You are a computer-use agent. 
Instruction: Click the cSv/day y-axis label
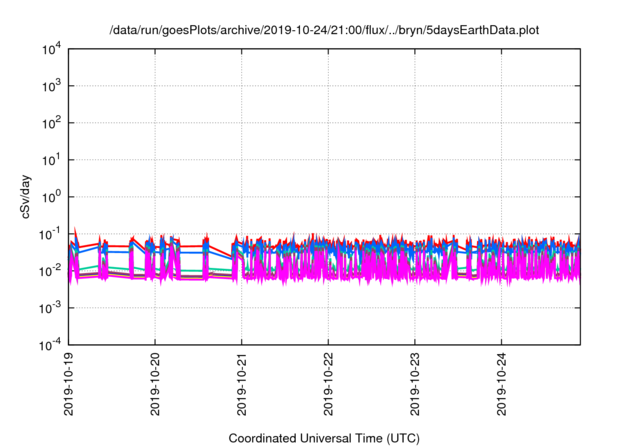(x=26, y=197)
